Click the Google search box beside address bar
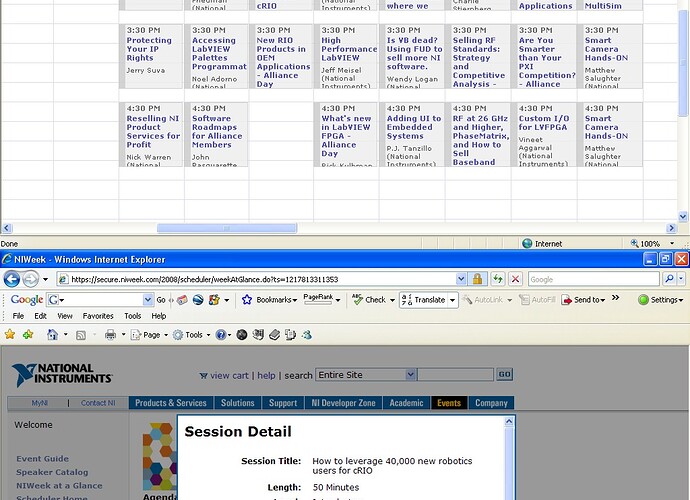690x500 pixels. [594, 279]
